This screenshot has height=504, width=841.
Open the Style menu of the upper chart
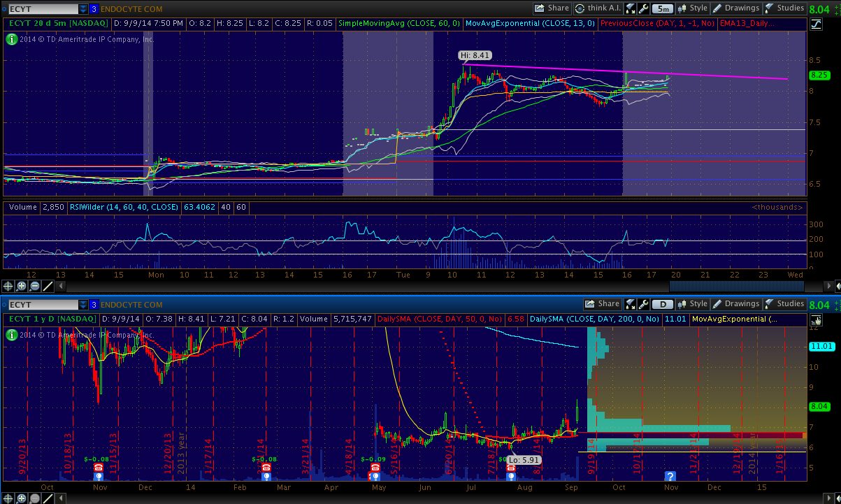click(x=692, y=8)
